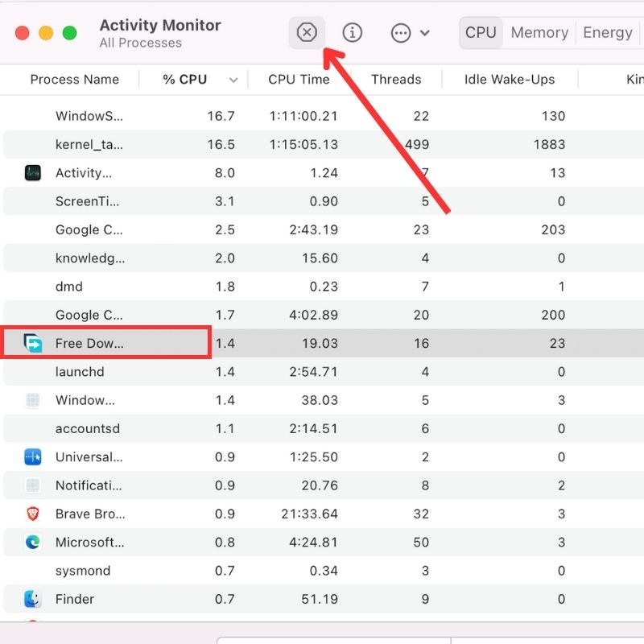Image resolution: width=644 pixels, height=644 pixels.
Task: Click CPU Time value 1:15:05.13
Action: (303, 145)
